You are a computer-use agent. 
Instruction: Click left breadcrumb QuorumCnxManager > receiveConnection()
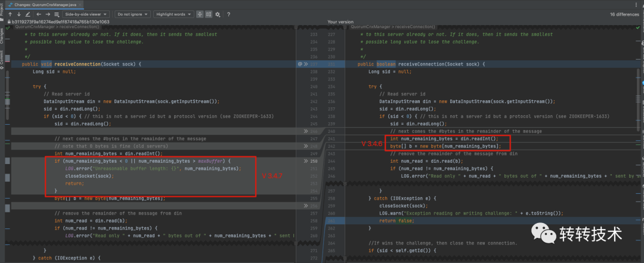tap(58, 27)
